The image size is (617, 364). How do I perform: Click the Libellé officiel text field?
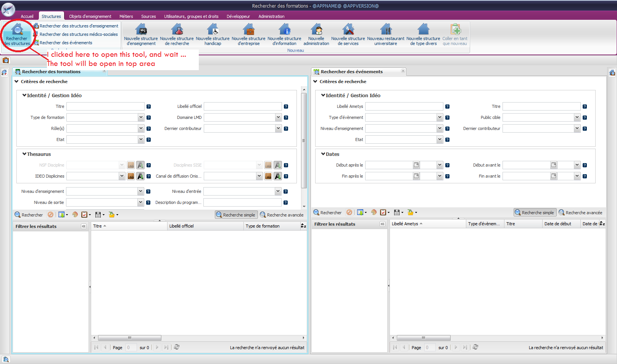pos(243,106)
